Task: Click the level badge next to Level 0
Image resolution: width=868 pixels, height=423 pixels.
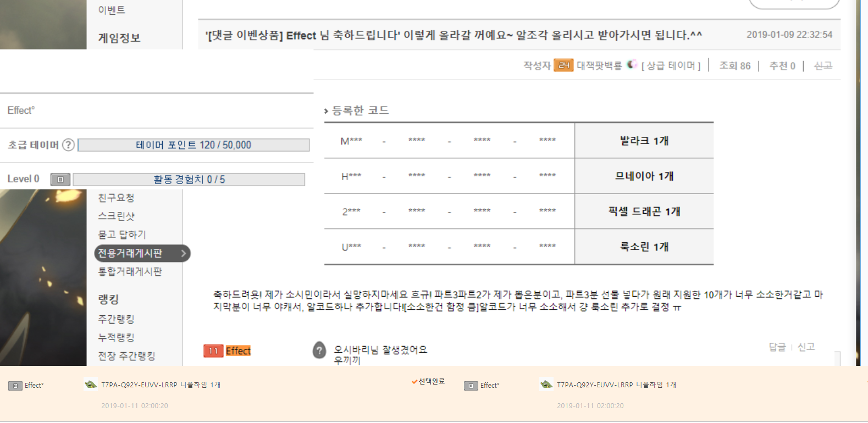Action: (x=60, y=180)
